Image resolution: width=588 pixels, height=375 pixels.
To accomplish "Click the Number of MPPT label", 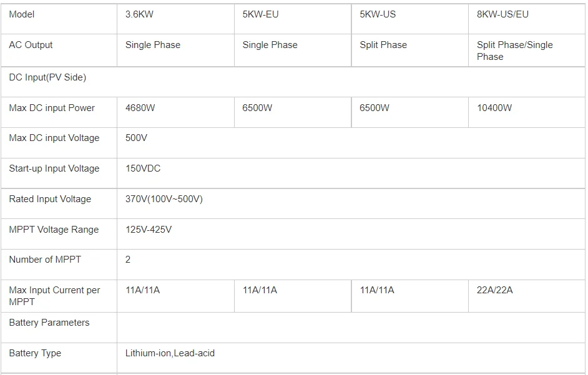I will pos(45,260).
